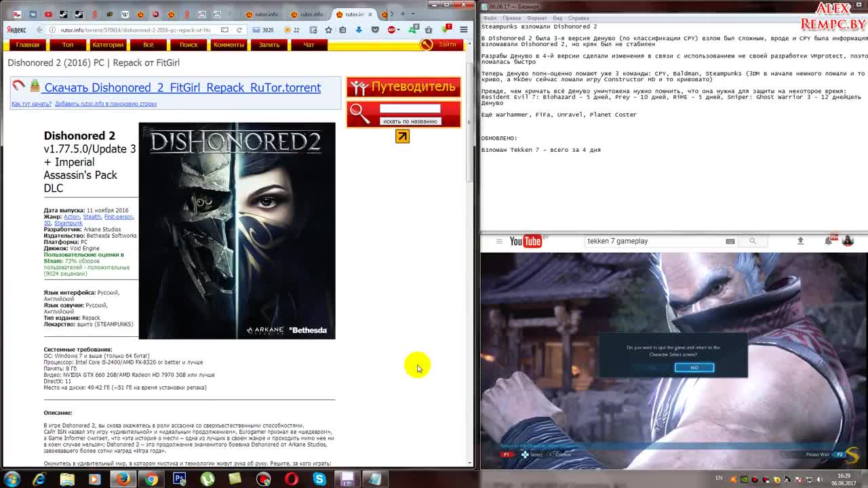
Task: Switch to Chrome in the taskbar
Action: [151, 479]
